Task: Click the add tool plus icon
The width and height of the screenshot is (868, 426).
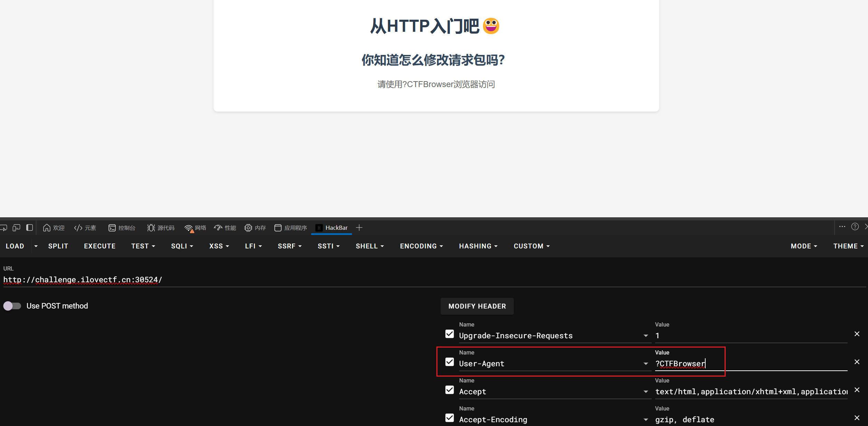Action: pos(359,228)
